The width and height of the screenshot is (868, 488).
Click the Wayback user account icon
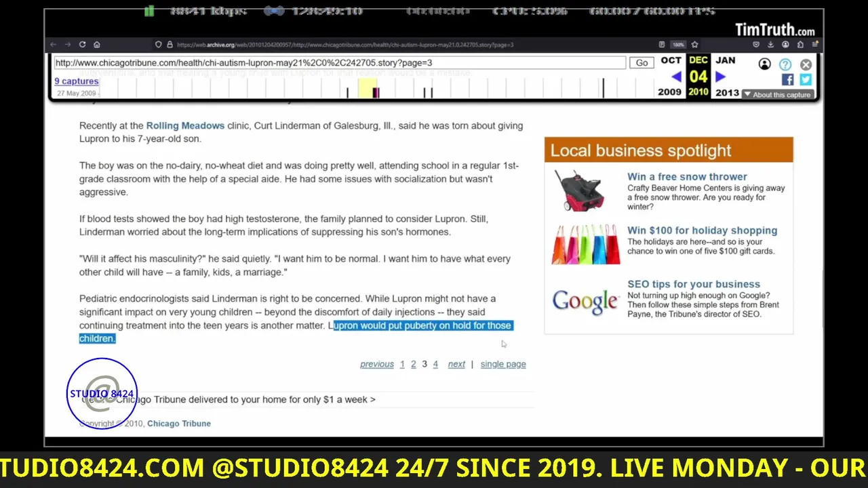click(764, 64)
